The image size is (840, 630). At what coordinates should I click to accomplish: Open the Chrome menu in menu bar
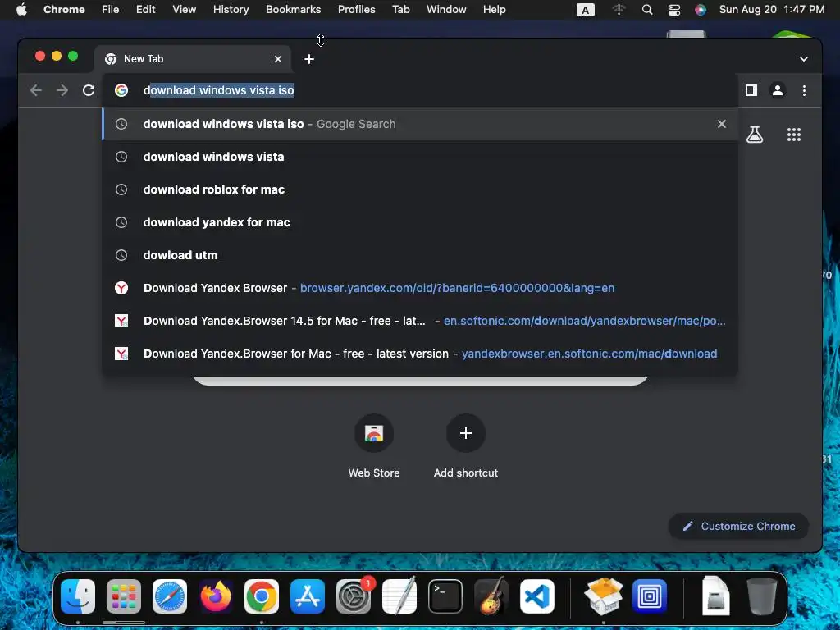[64, 10]
